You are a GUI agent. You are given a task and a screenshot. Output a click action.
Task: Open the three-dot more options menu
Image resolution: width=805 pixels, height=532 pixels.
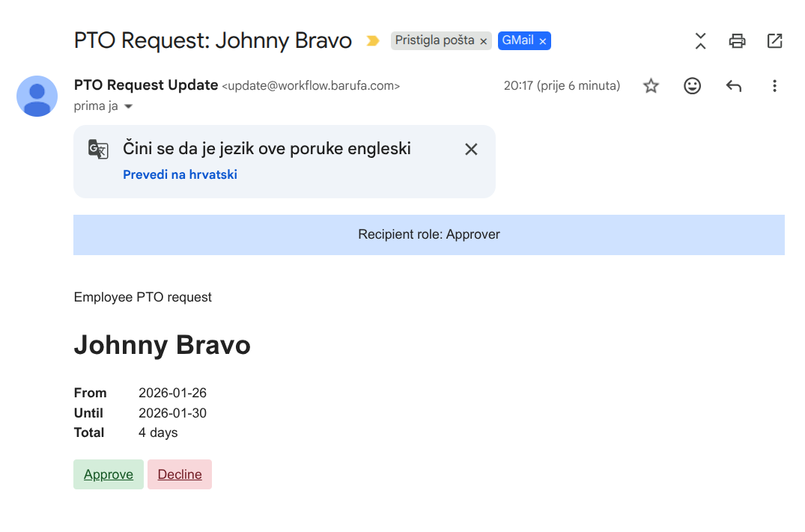tap(774, 86)
